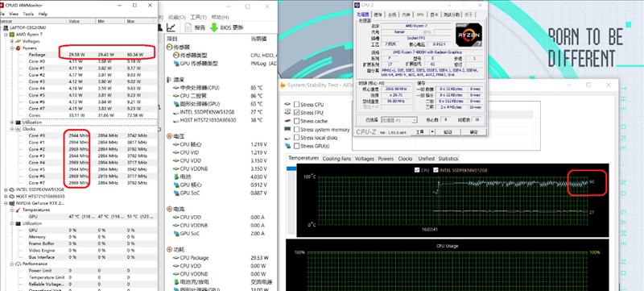Expand the Voltages node in HWMonitor
Viewport: 644px width, 291px height.
pos(12,41)
